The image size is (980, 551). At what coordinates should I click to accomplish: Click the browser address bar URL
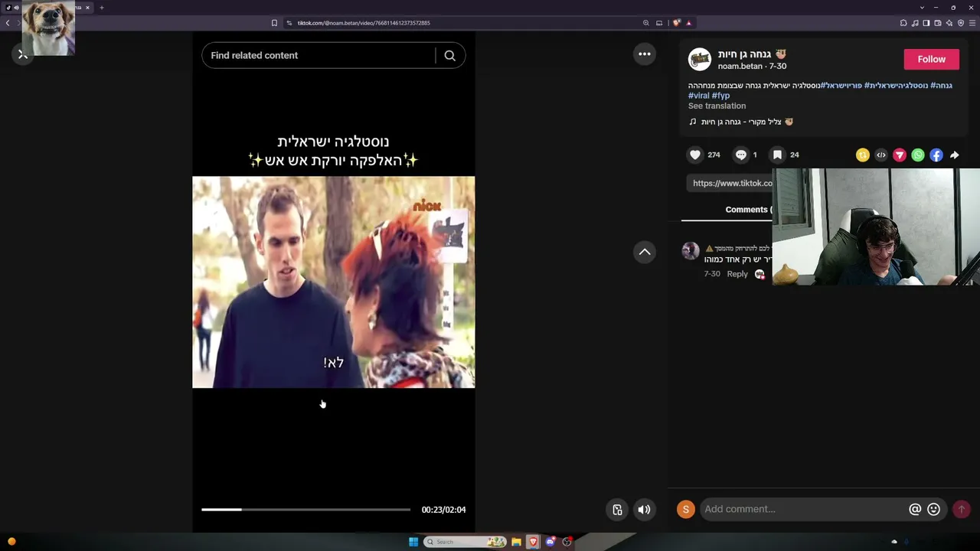tap(364, 23)
